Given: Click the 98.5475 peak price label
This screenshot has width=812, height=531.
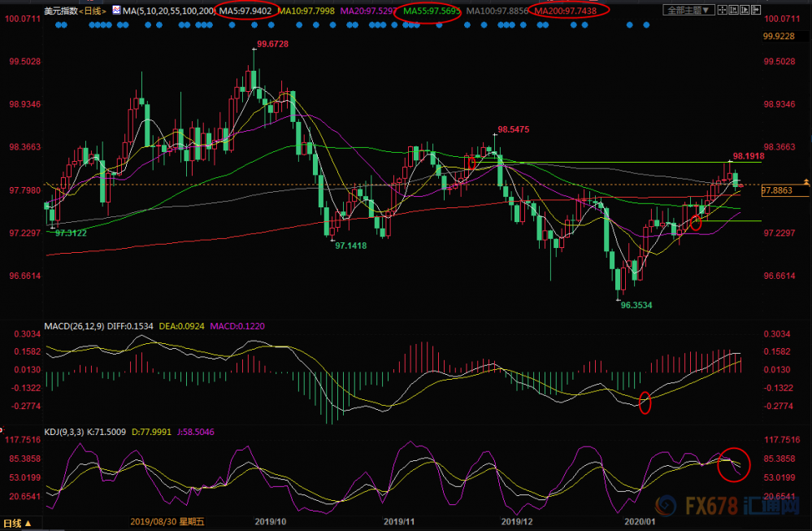Looking at the screenshot, I should pyautogui.click(x=514, y=129).
